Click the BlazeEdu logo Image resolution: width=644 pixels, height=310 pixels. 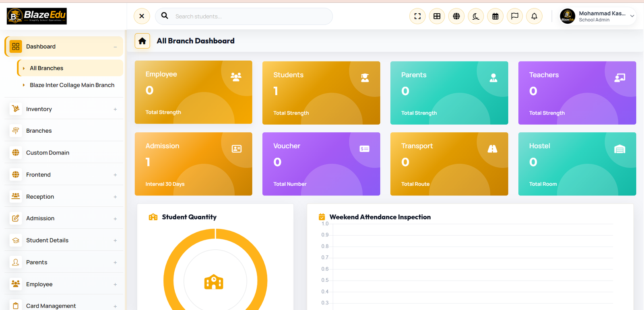(37, 16)
